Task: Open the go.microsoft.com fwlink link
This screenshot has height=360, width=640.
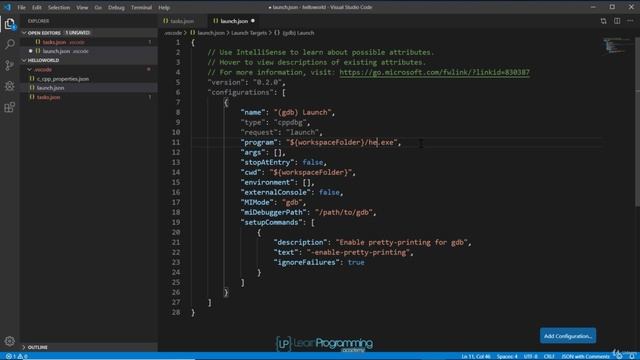Action: click(x=434, y=72)
